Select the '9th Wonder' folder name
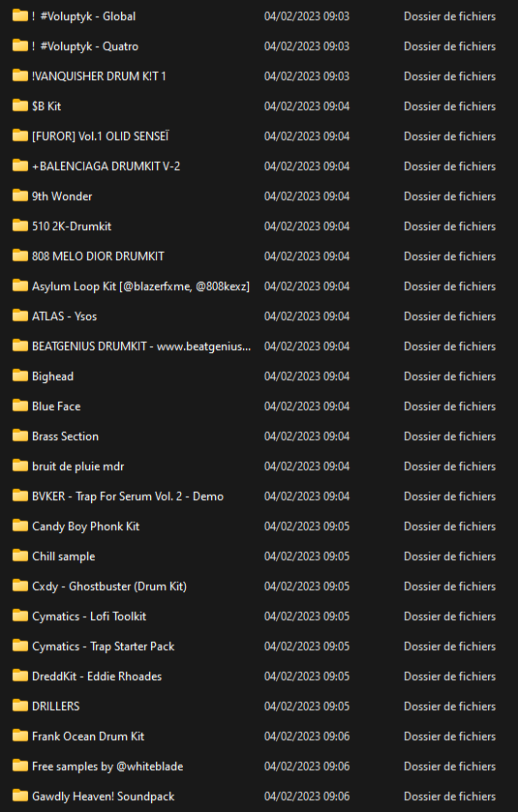This screenshot has width=518, height=812. (62, 196)
